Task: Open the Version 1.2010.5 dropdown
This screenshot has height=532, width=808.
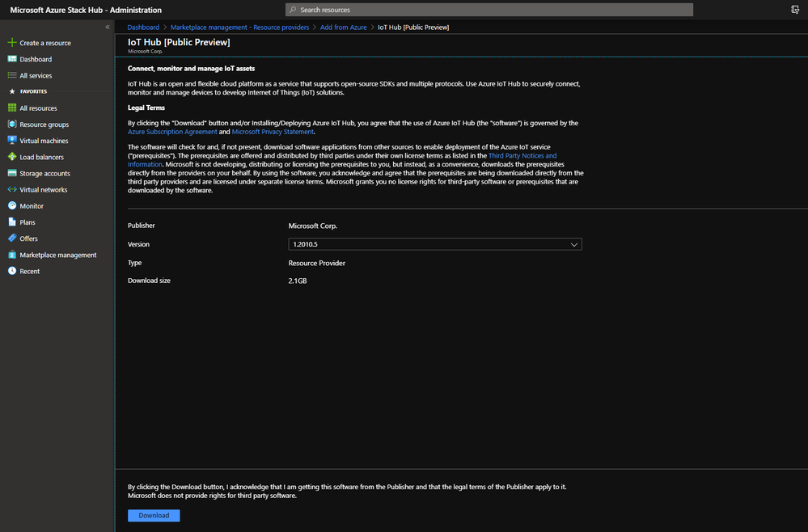Action: point(435,244)
